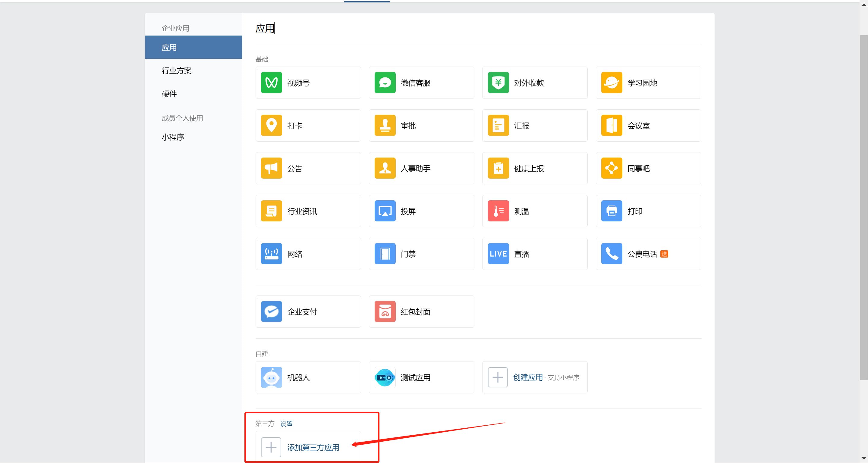Viewport: 868px width, 463px height.
Task: Select the 打卡 location pin icon
Action: [x=271, y=125]
